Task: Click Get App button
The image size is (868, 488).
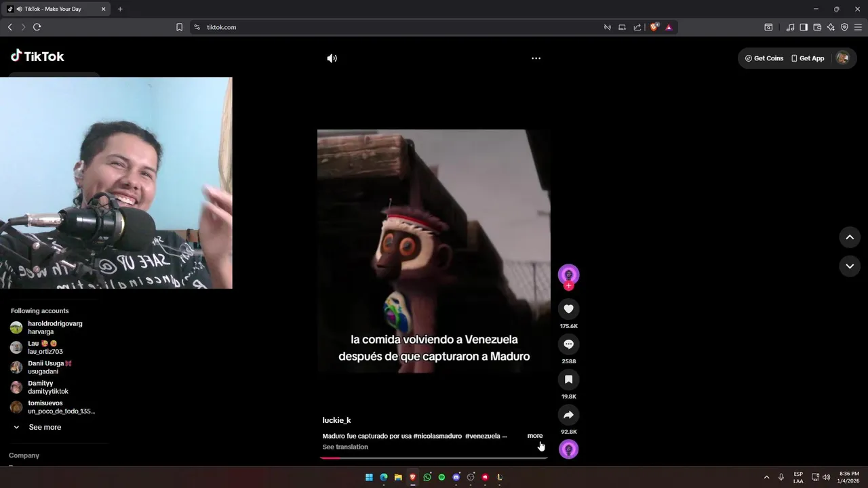Action: coord(808,58)
